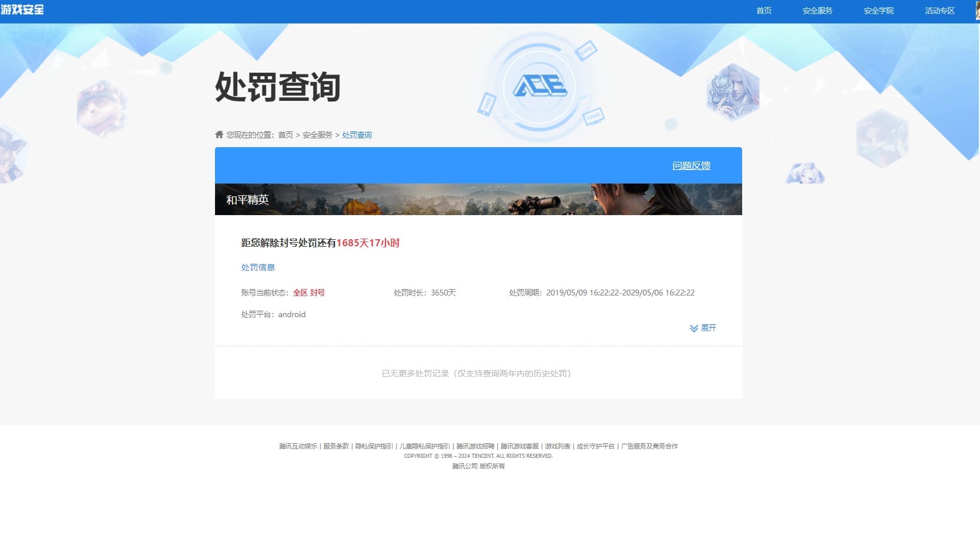Image resolution: width=980 pixels, height=537 pixels.
Task: Expand the penalty details with 展开
Action: click(x=703, y=328)
